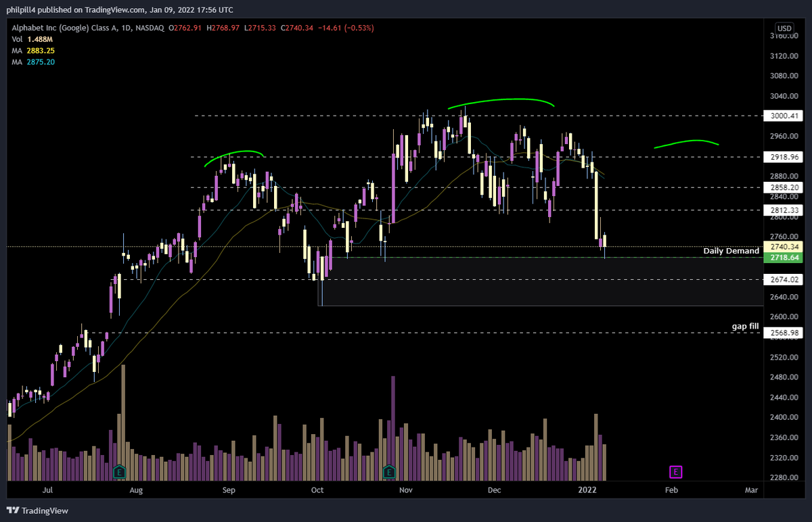Click the August earnings E marker
The width and height of the screenshot is (812, 522).
coord(120,471)
